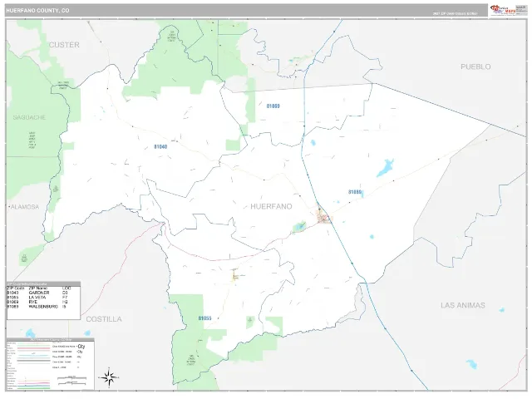Click ZIP code 81089 on the map
This screenshot has height=399, width=532.
tap(355, 192)
